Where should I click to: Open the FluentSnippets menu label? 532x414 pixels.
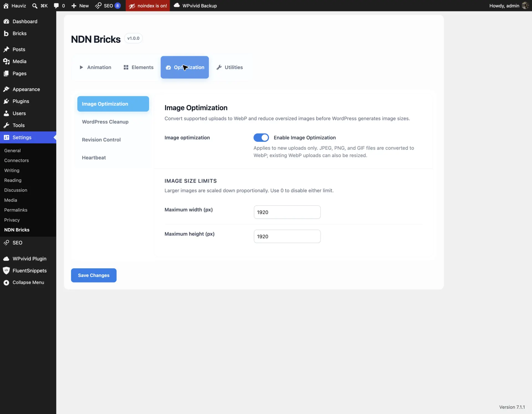(x=30, y=271)
